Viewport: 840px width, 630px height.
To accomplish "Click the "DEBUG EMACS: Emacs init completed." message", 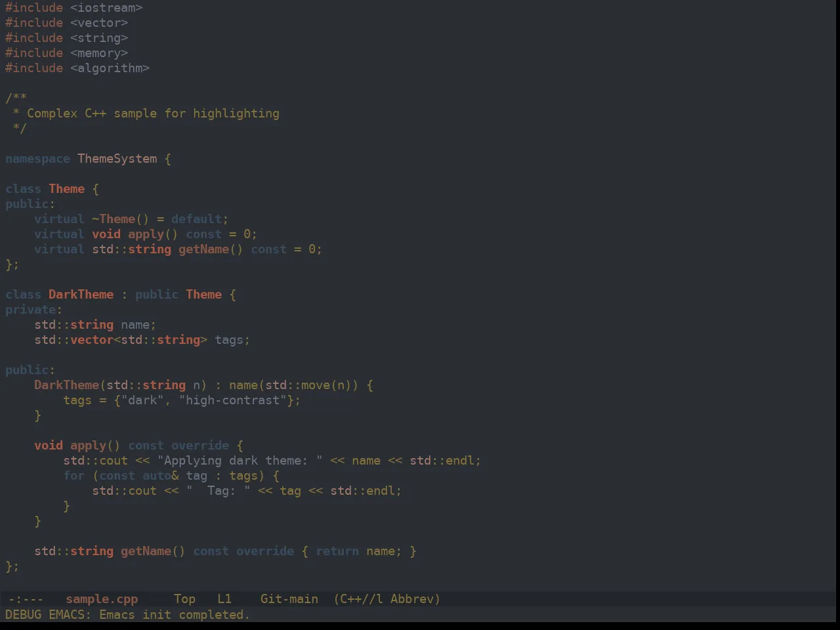I will [x=127, y=615].
